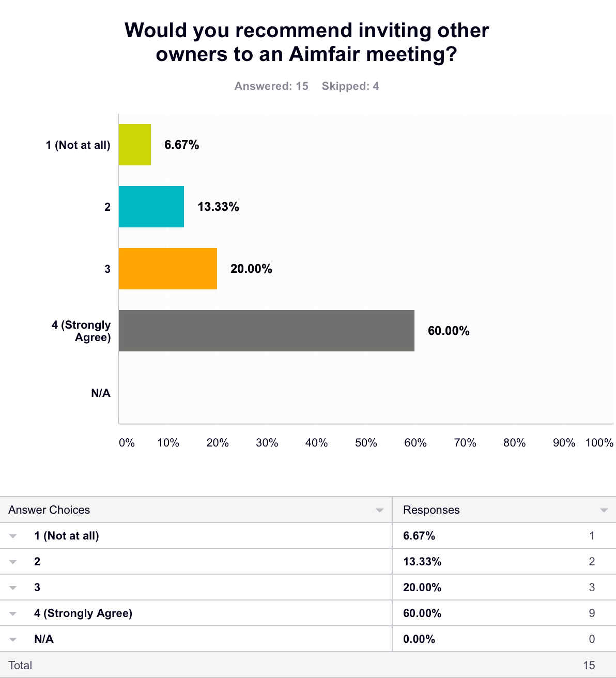Select the '4 (Strongly Agree)' table row label
This screenshot has height=678, width=616.
pyautogui.click(x=83, y=613)
